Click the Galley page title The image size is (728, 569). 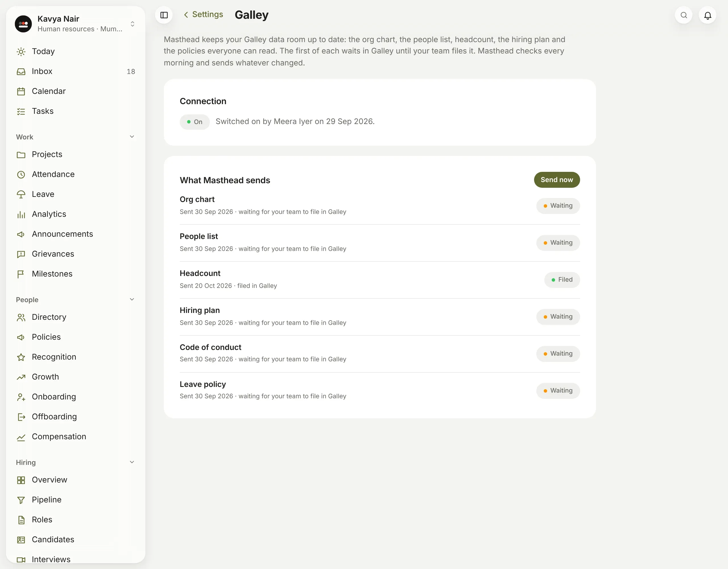[x=252, y=15]
